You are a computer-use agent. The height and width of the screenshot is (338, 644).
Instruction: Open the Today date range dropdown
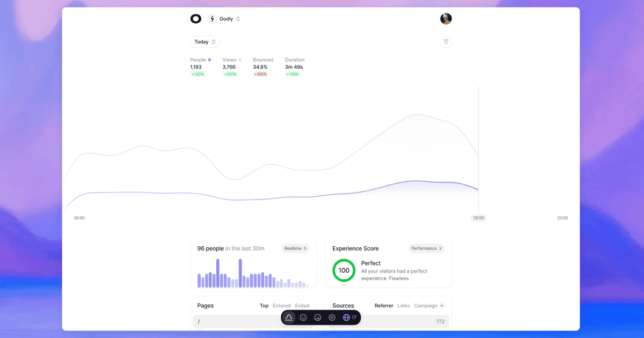204,42
